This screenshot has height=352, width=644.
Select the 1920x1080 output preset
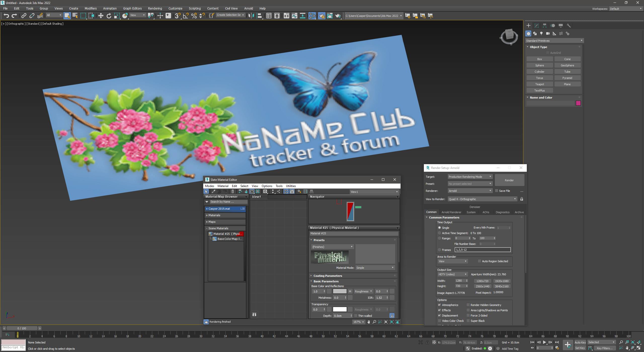coord(502,281)
